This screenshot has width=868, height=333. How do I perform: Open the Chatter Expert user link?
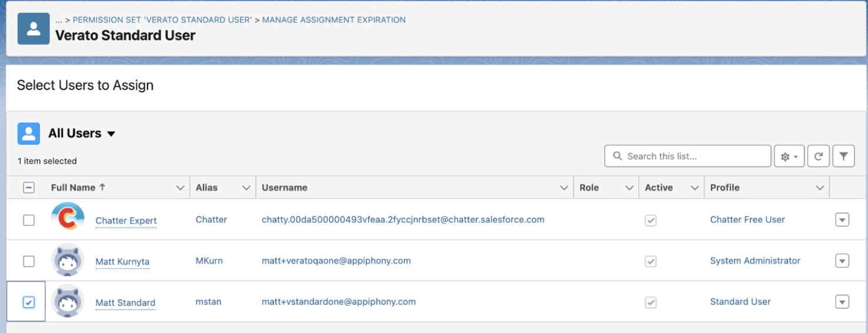126,221
